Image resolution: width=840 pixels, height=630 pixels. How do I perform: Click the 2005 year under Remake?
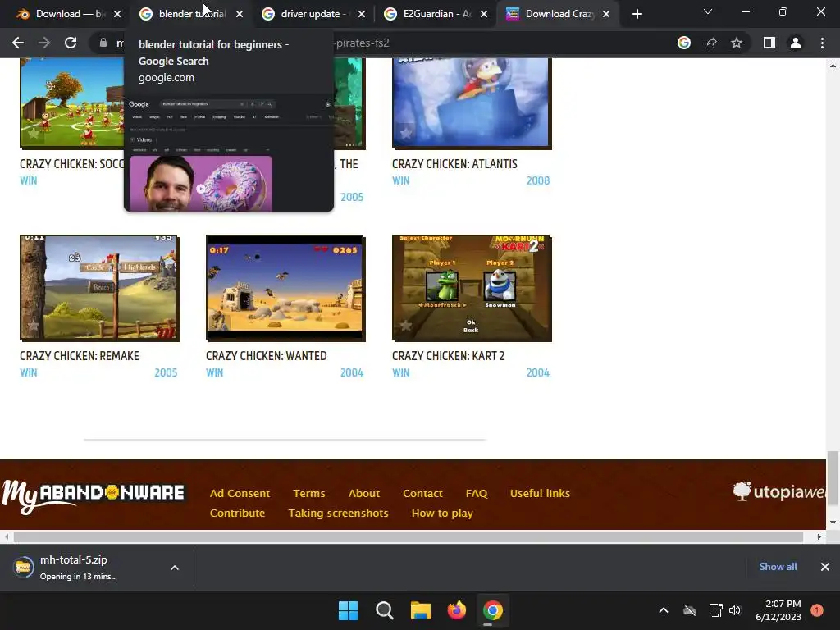(166, 372)
